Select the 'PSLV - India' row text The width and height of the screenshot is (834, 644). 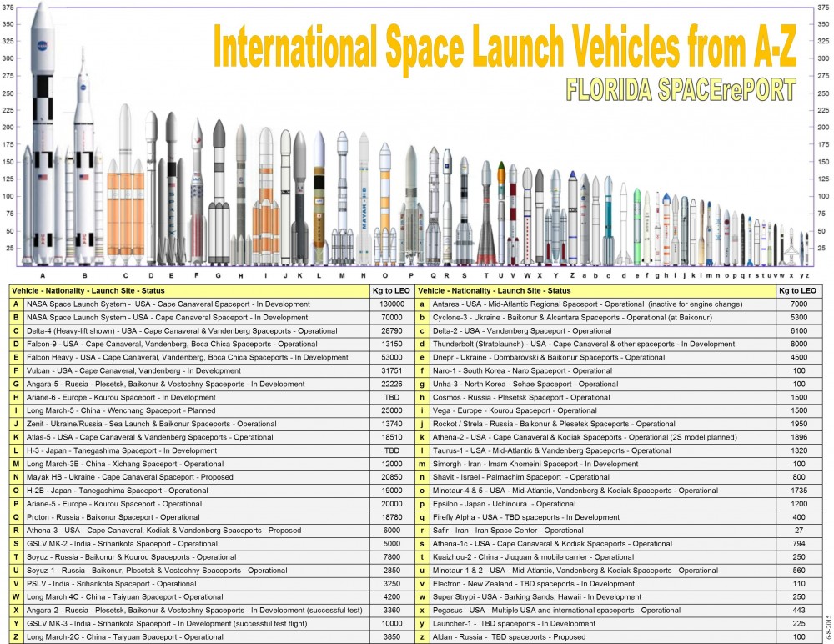(x=112, y=583)
